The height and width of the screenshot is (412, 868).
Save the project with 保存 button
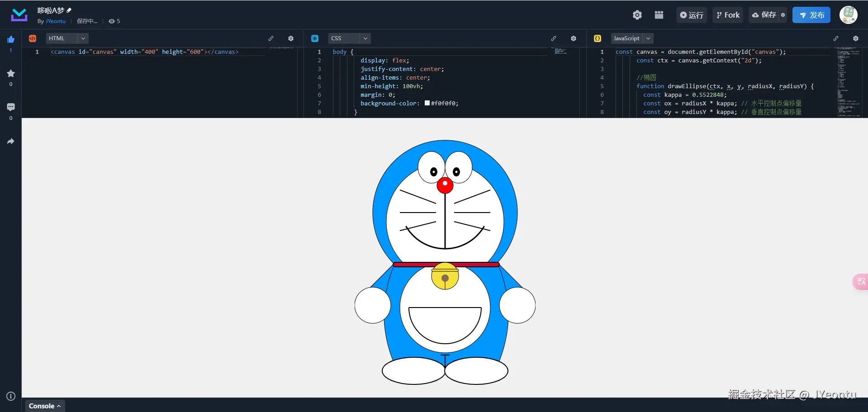[764, 15]
